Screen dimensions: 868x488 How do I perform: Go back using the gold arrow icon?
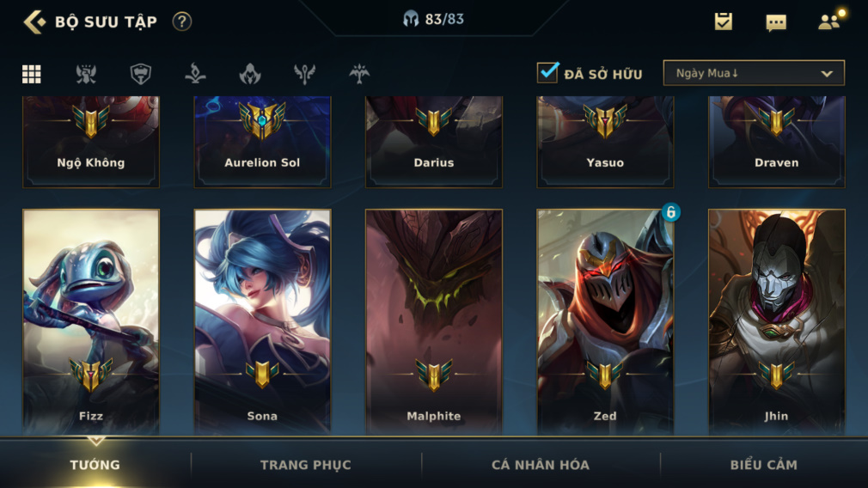[34, 21]
